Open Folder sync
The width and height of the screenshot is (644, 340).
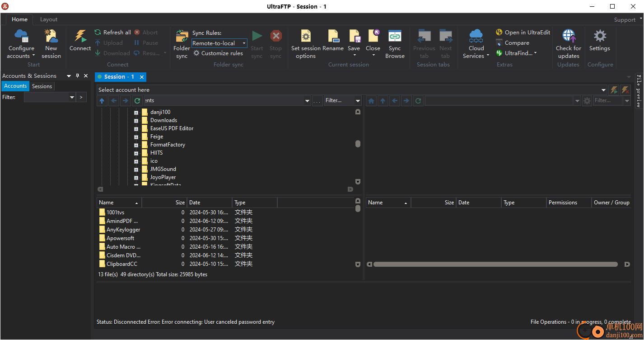point(182,43)
